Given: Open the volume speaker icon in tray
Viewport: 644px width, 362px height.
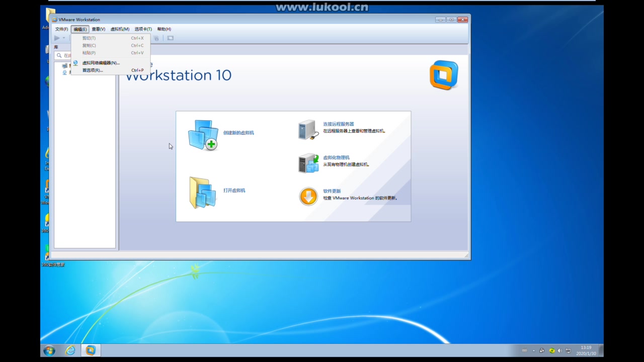Looking at the screenshot, I should pos(559,350).
